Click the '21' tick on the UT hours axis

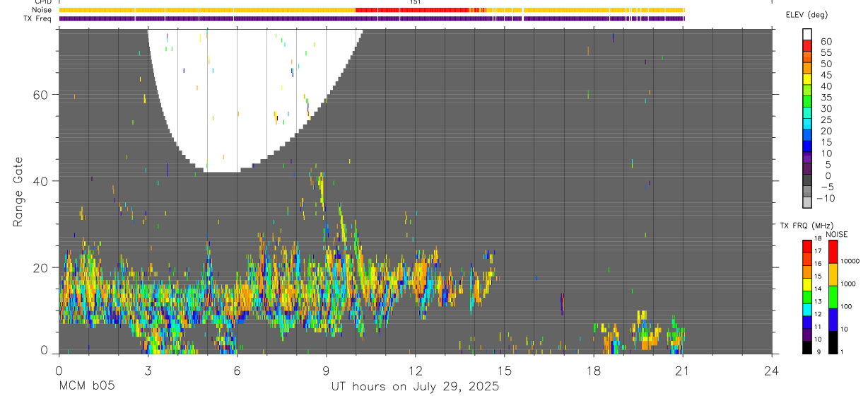click(x=683, y=370)
